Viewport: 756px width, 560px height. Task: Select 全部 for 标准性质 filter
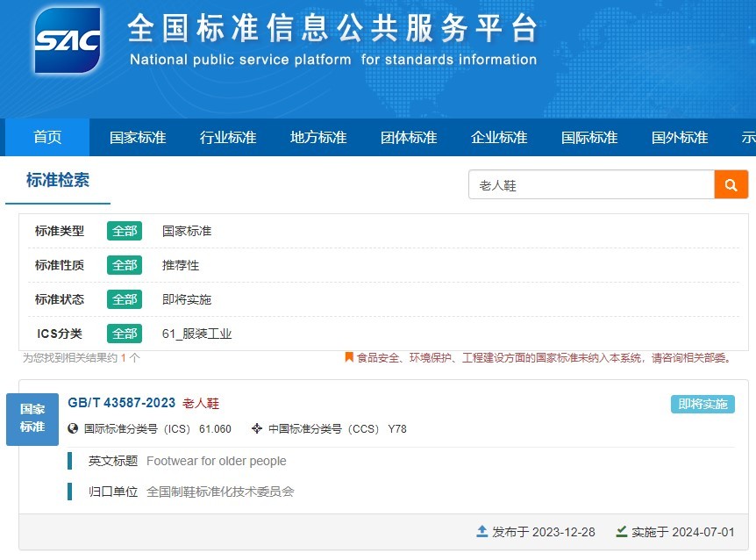(125, 265)
